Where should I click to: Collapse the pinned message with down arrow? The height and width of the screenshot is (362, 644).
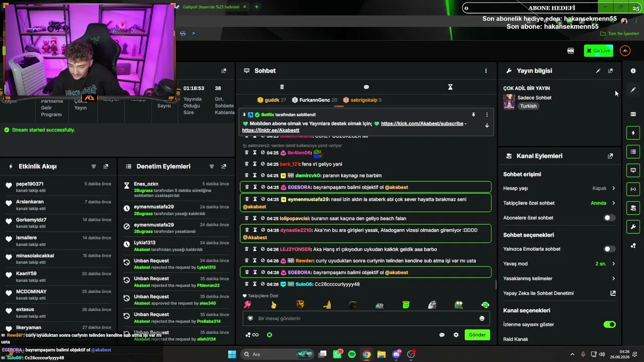pos(487,126)
